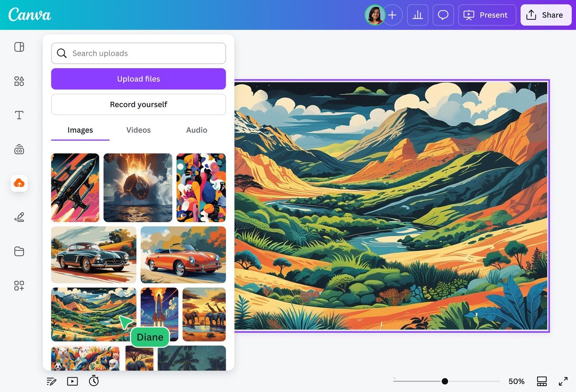Click the timer stopwatch icon
576x392 pixels.
[93, 381]
